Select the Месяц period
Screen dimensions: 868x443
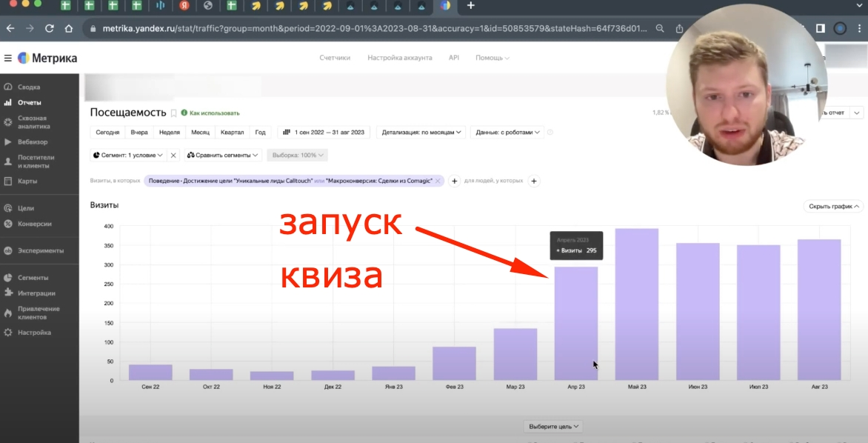(x=201, y=133)
